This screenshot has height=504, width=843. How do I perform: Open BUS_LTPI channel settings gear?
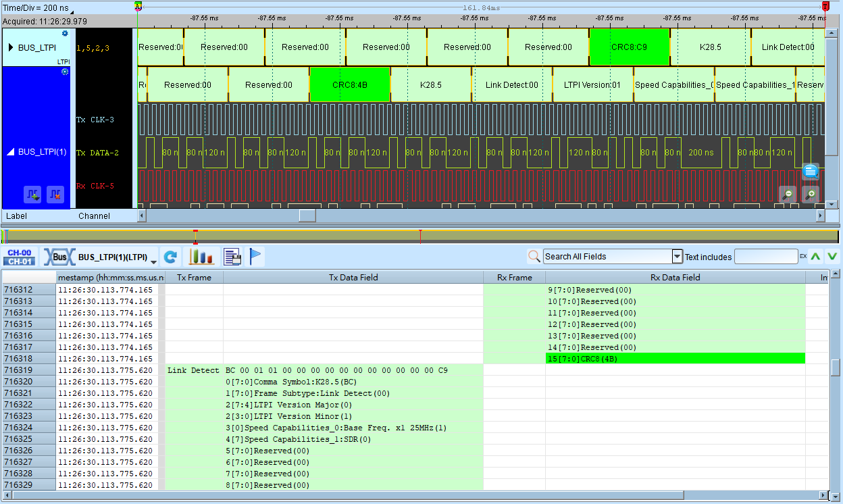(x=65, y=33)
